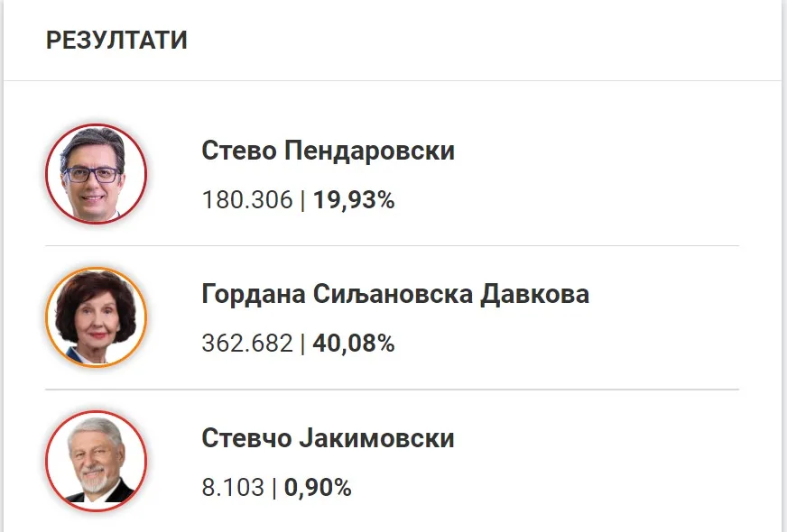The image size is (787, 532).
Task: Click the РЕЗУЛТАТИ panel heading
Action: click(116, 41)
